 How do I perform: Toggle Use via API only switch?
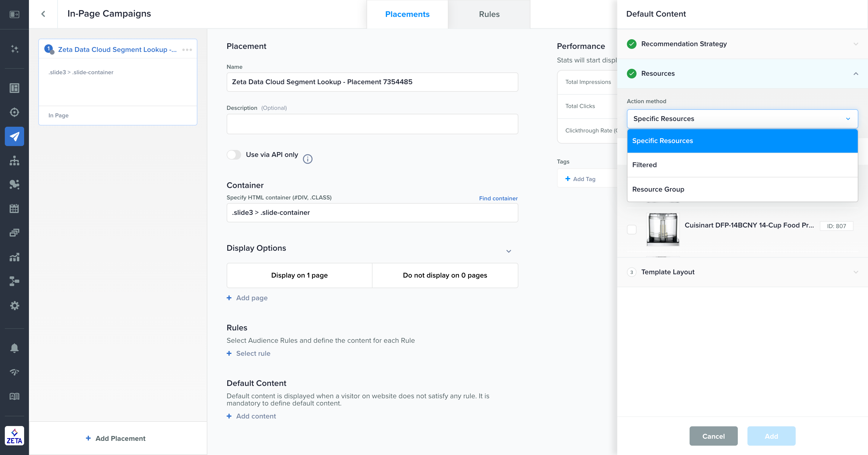click(234, 155)
